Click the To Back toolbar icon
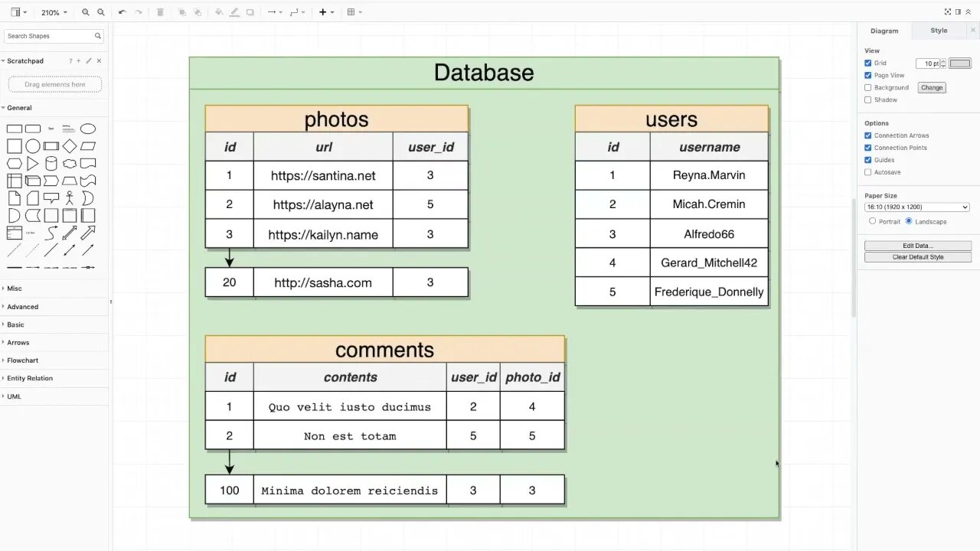 pos(198,12)
